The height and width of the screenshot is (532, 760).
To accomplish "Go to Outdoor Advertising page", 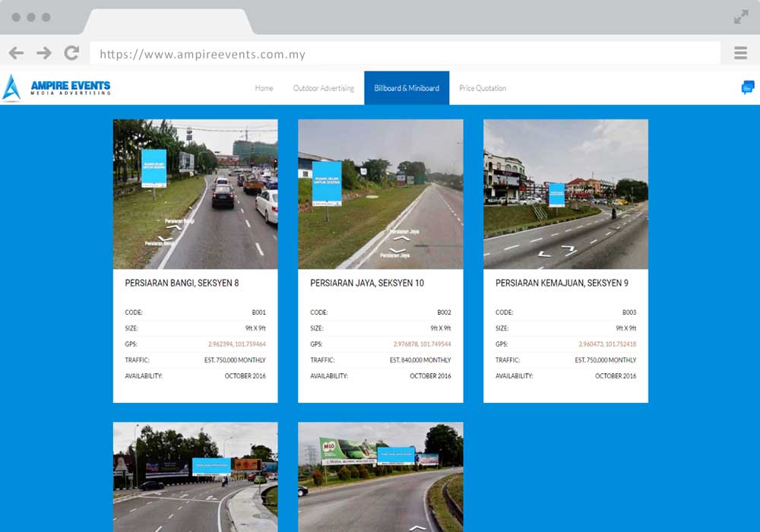I will [323, 88].
